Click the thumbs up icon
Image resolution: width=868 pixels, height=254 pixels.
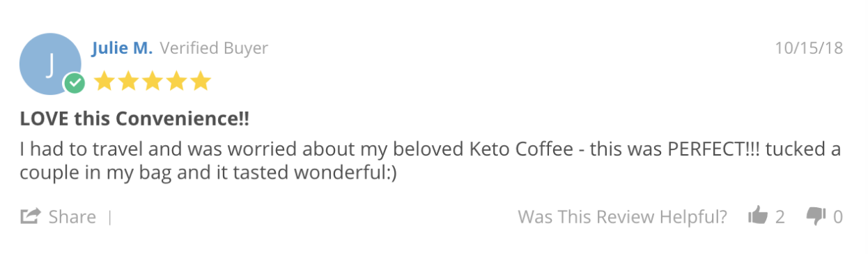tap(757, 216)
